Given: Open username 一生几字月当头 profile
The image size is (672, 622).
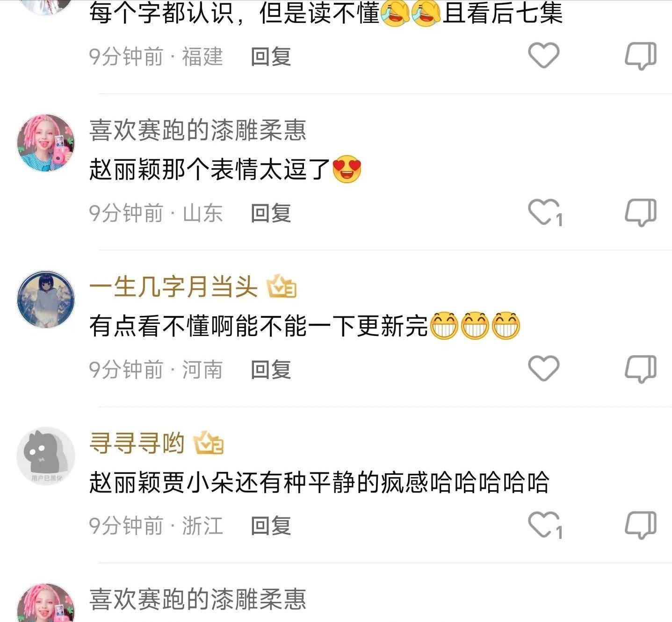Looking at the screenshot, I should click(173, 286).
